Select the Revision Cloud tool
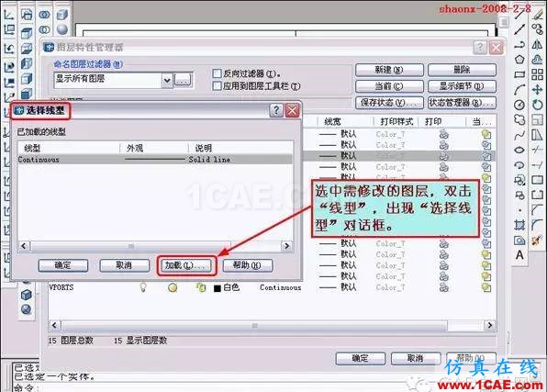The image size is (547, 392). pos(519,119)
